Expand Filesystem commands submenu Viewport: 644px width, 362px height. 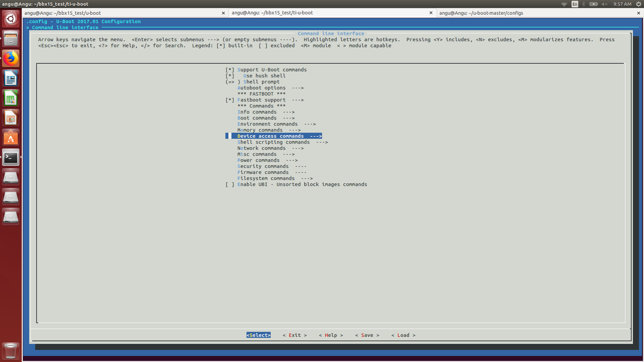pyautogui.click(x=275, y=178)
